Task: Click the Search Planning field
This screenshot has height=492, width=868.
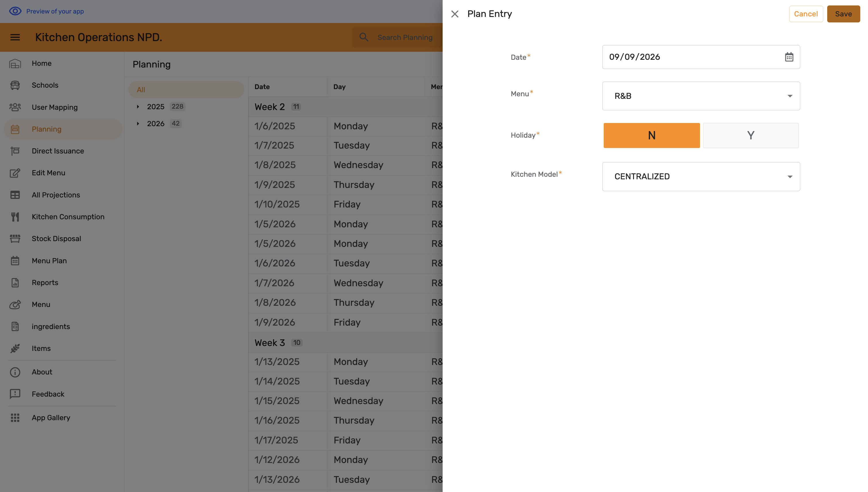Action: pos(405,37)
